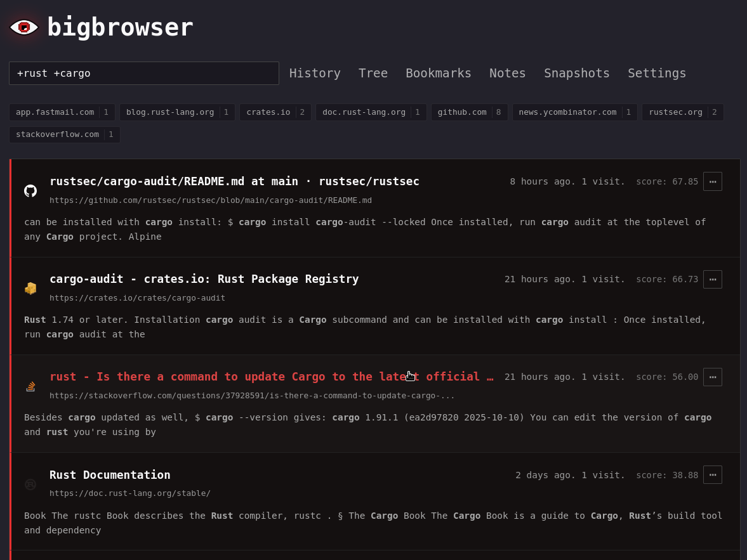
Task: Open Settings in navigation
Action: (x=657, y=73)
